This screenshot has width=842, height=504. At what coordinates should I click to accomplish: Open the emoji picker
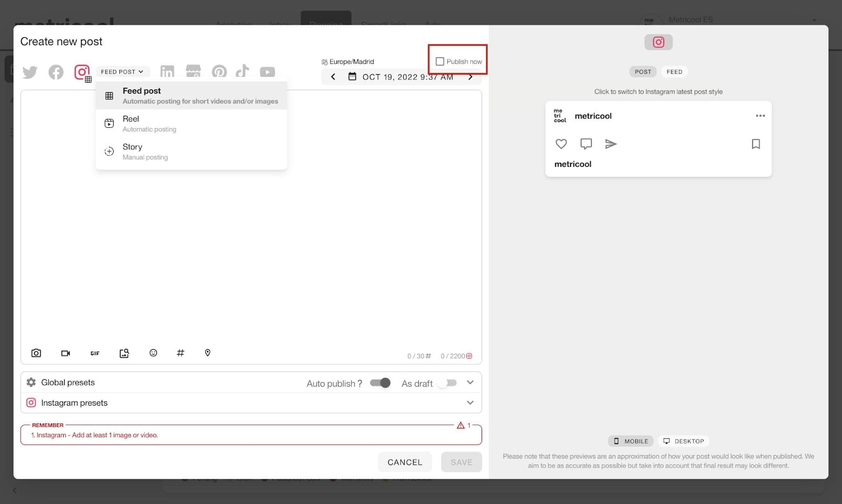tap(153, 353)
